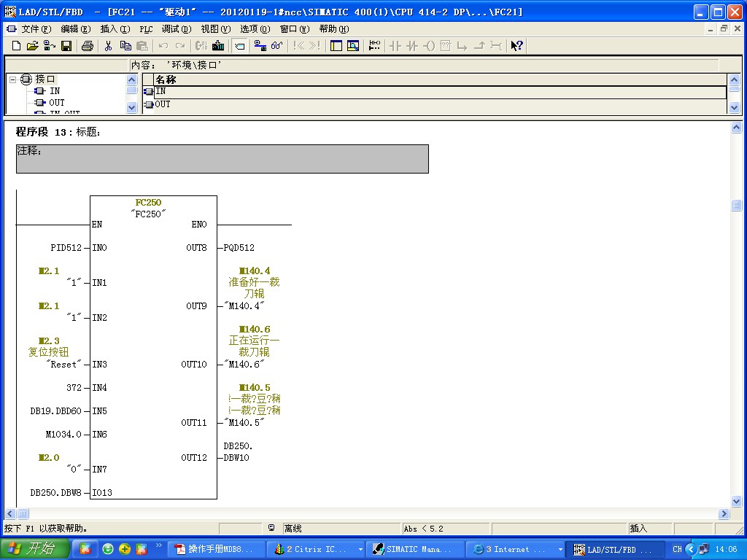Expand the Internet taskbar group dropdown arrow
The height and width of the screenshot is (560, 747).
pyautogui.click(x=560, y=550)
